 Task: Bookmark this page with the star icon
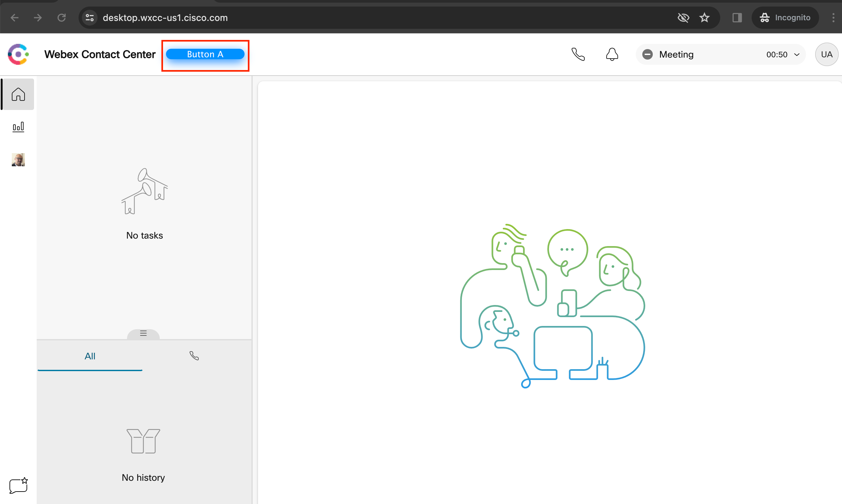pos(705,18)
